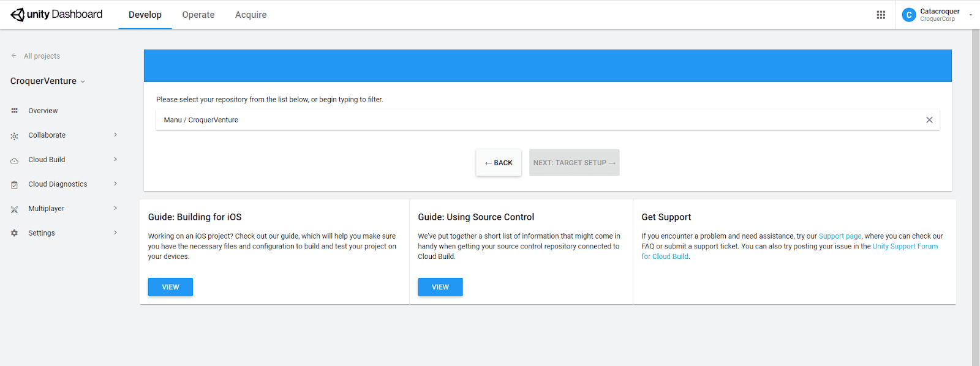The width and height of the screenshot is (980, 366).
Task: Go back to All projects
Action: [42, 56]
